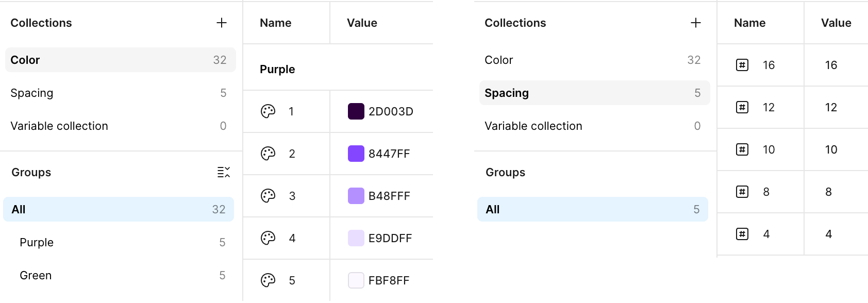
Task: Click the palette icon for Purple variable 1
Action: tap(268, 111)
